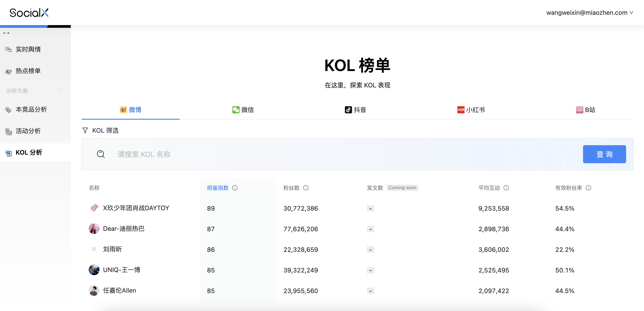Click follower count 77,626,206
644x311 pixels.
point(300,229)
